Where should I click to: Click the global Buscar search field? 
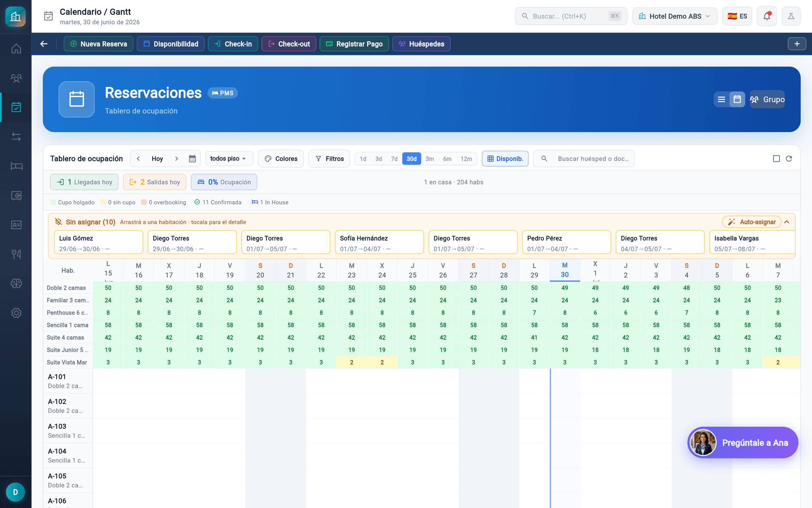[x=571, y=16]
